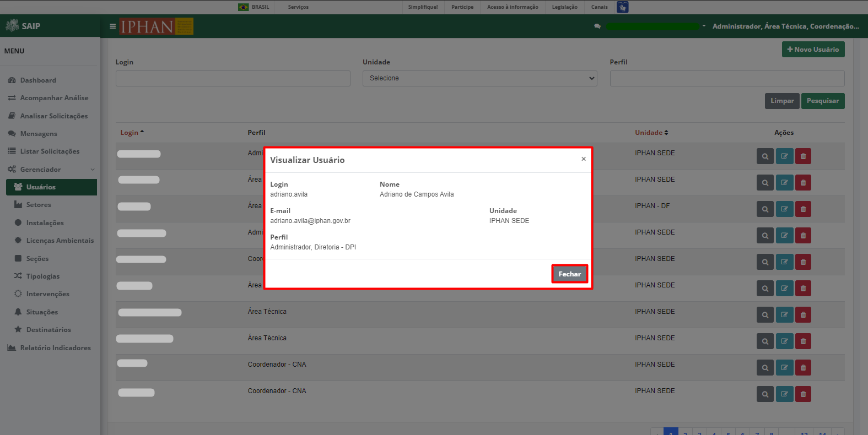Open Canais in the government top bar
The image size is (868, 435).
600,7
